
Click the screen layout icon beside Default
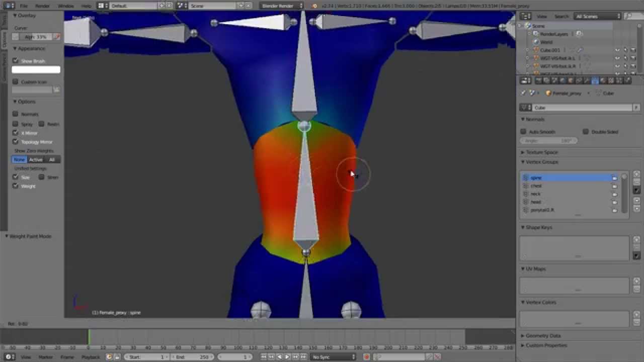[102, 6]
